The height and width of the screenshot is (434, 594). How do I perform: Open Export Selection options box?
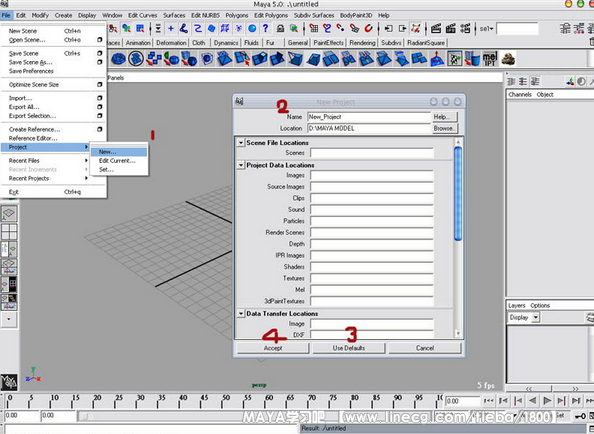(100, 116)
